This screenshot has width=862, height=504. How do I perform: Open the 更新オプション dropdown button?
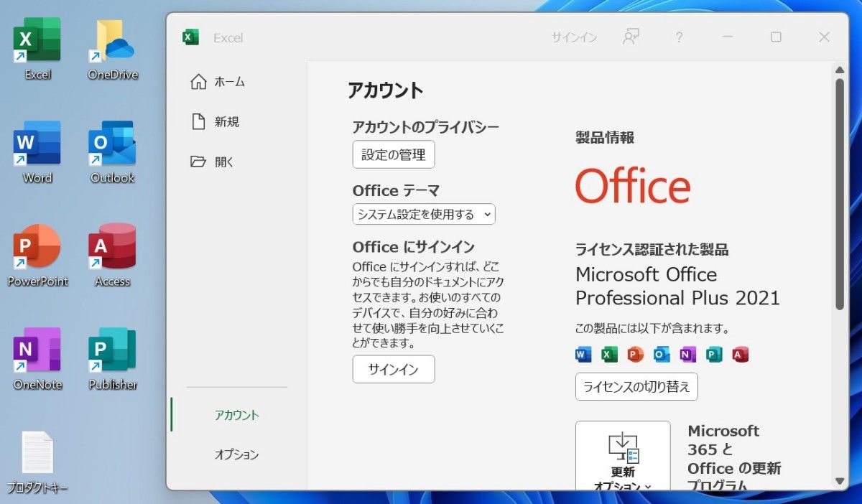(623, 457)
